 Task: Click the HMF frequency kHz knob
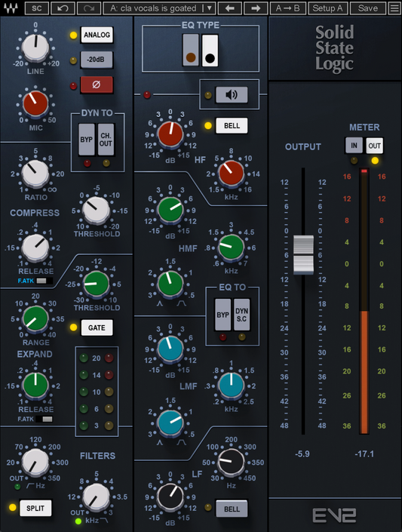pyautogui.click(x=231, y=247)
